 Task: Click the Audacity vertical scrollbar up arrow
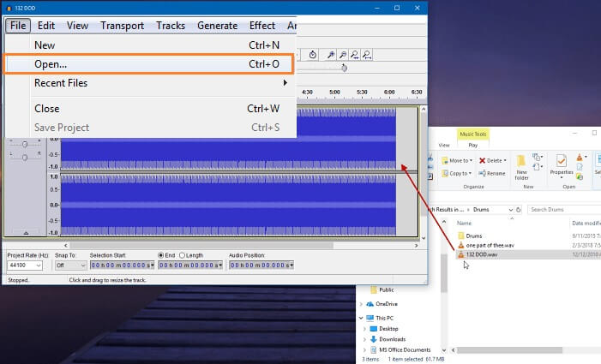coord(424,110)
